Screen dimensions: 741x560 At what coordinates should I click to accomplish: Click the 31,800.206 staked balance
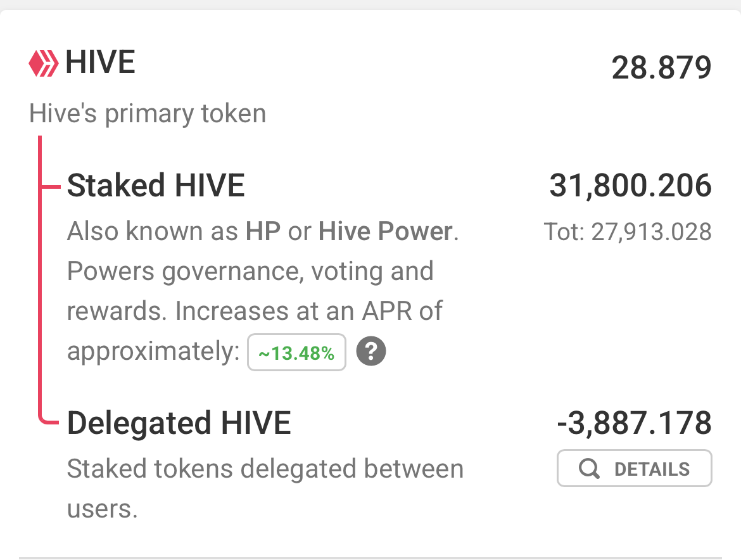630,186
